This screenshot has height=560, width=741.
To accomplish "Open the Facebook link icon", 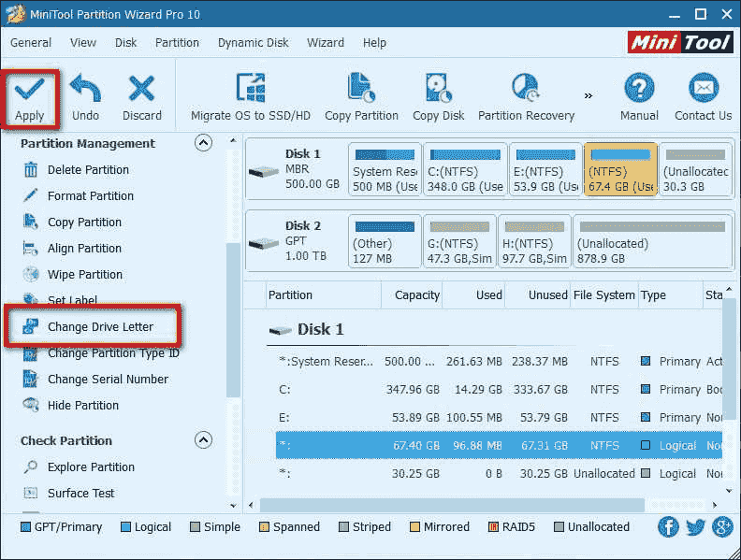I will click(x=668, y=526).
